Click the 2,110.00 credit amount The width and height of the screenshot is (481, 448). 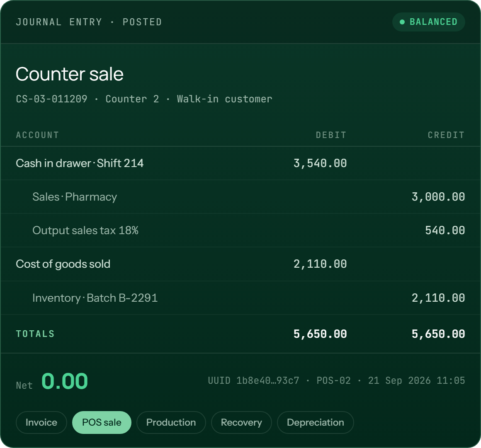[438, 298]
